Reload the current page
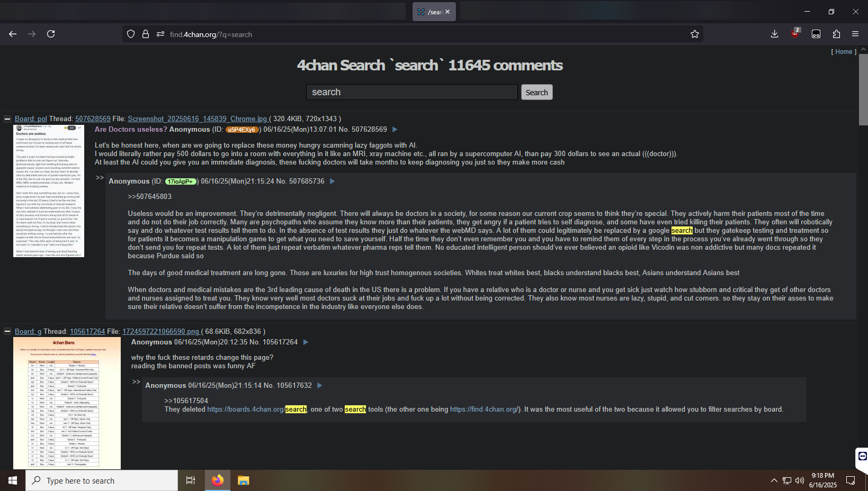Screen dimensions: 868x491 [x=51, y=34]
